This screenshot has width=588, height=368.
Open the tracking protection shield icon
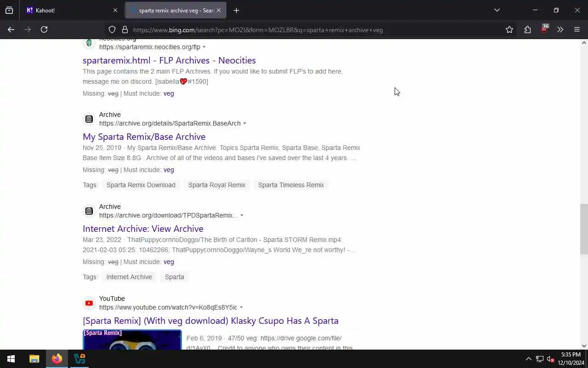click(112, 29)
